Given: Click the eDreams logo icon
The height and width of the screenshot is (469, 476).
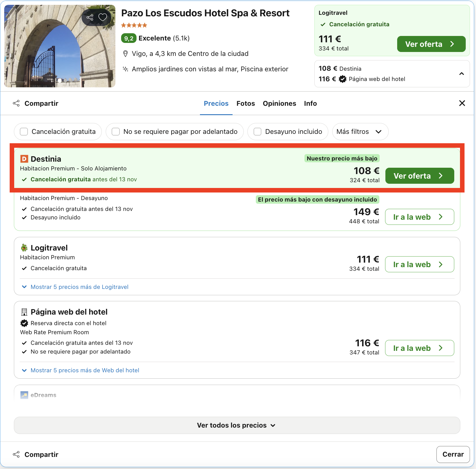Looking at the screenshot, I should [24, 395].
